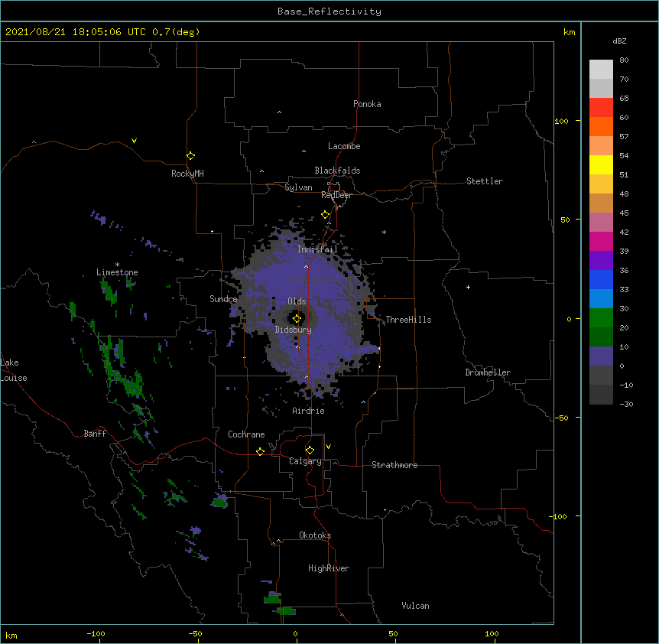The height and width of the screenshot is (644, 659).
Task: Click the 80 value at legend top
Action: click(624, 60)
